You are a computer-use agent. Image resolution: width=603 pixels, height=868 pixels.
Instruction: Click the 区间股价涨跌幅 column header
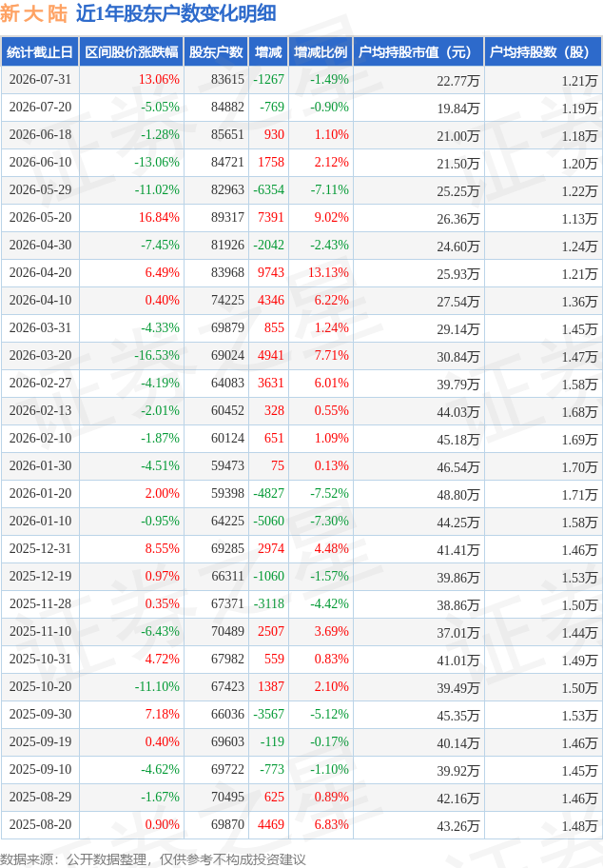pyautogui.click(x=131, y=52)
